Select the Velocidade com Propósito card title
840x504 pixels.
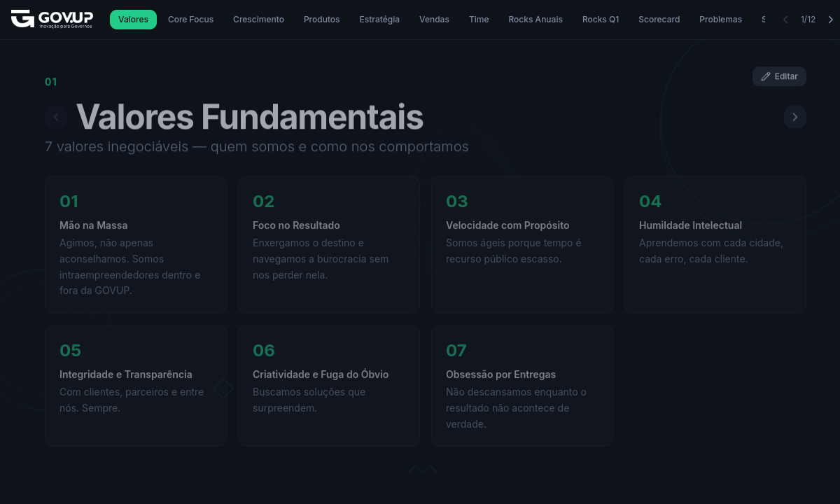507,225
